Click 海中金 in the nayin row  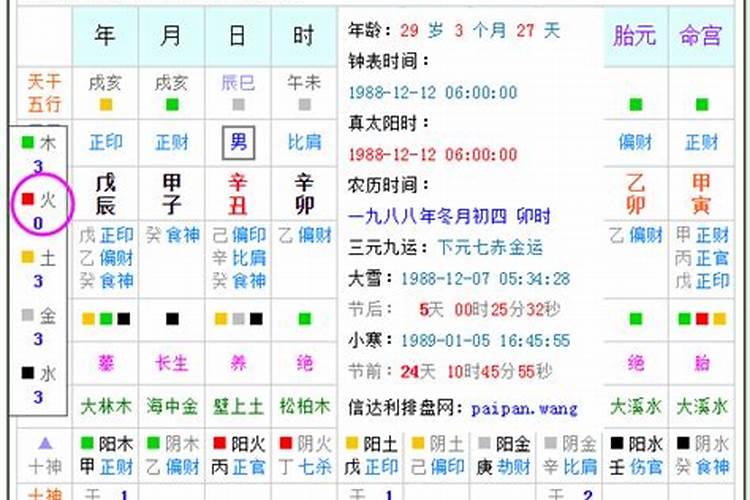pos(172,407)
